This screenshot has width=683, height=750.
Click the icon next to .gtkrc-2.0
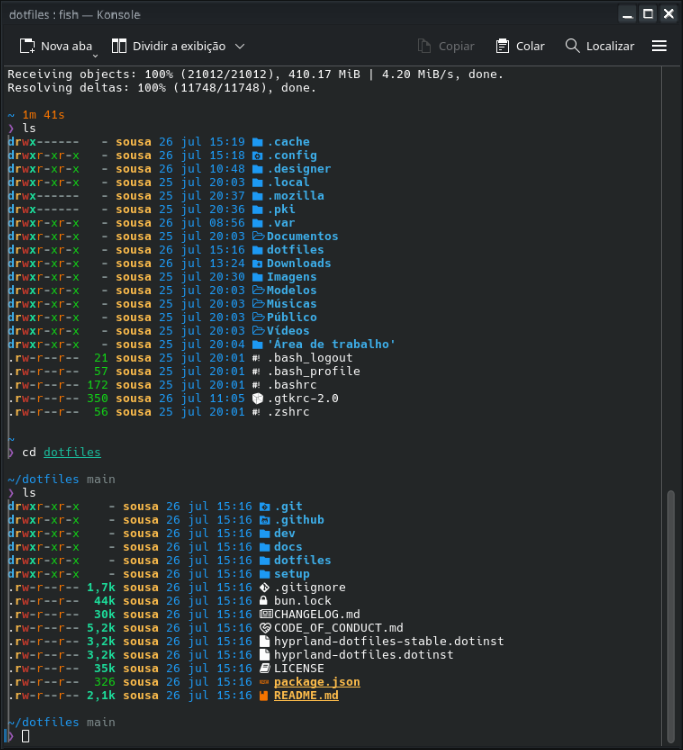(x=257, y=398)
